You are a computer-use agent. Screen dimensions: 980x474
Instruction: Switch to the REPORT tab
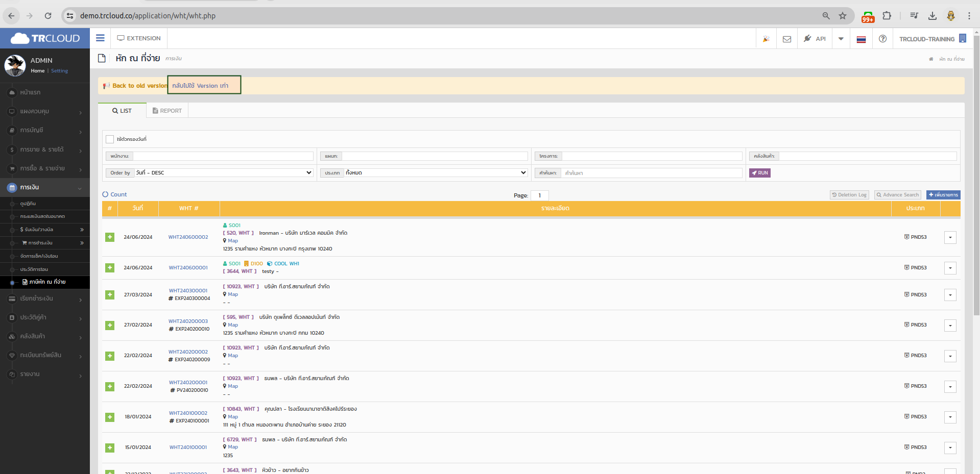click(x=167, y=111)
